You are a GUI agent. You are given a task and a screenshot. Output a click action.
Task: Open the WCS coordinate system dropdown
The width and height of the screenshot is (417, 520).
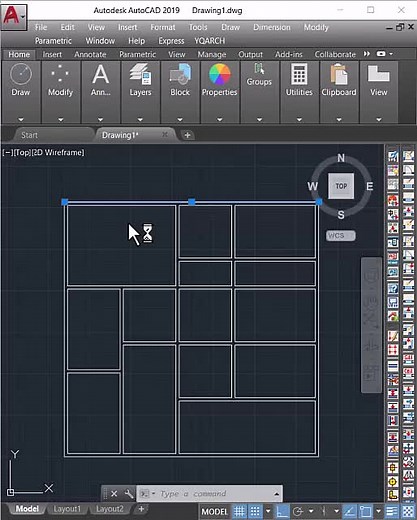[341, 236]
